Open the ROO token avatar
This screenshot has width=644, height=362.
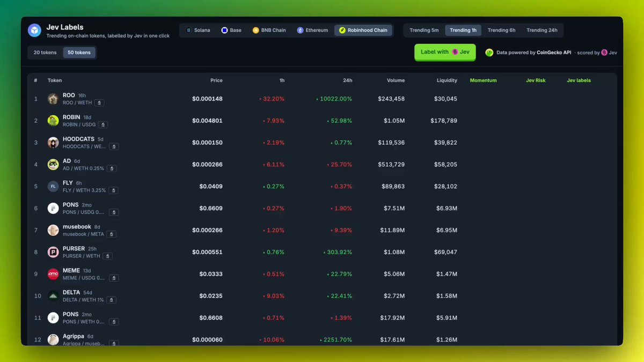tap(53, 99)
